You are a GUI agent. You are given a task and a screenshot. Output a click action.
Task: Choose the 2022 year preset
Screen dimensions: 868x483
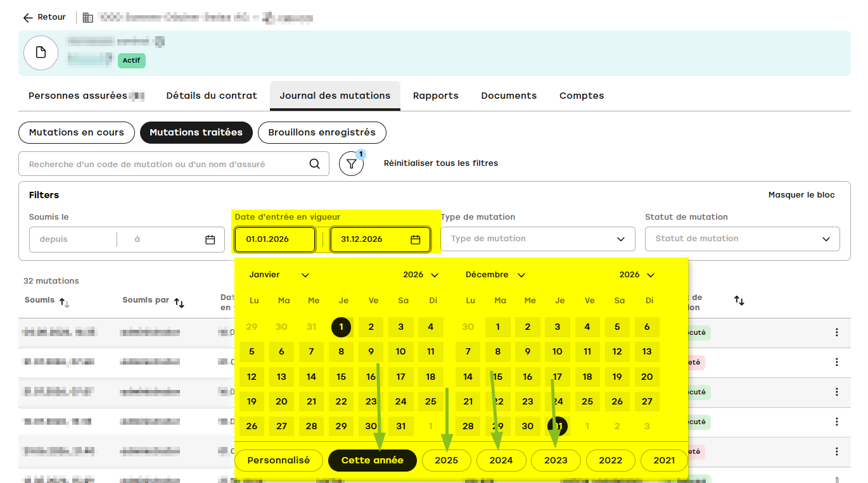611,460
